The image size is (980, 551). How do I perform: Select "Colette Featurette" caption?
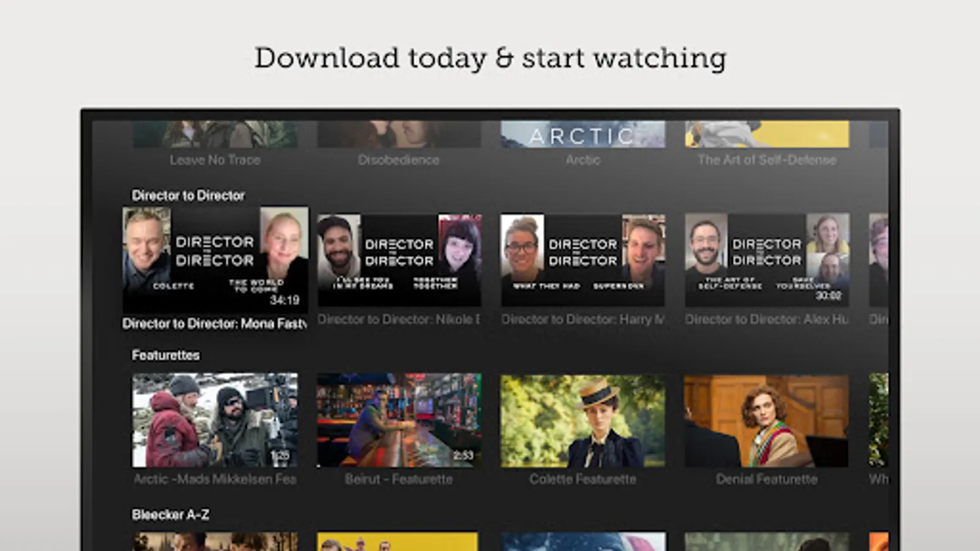582,479
